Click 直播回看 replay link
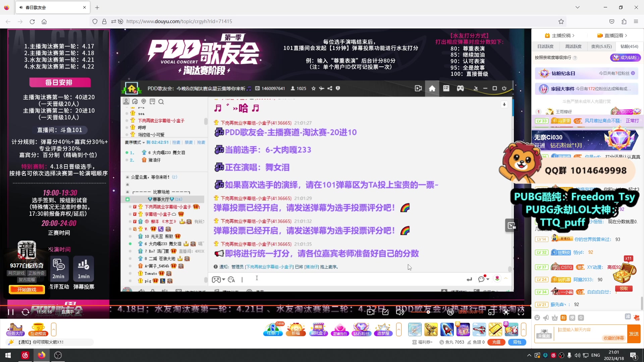644x362 pixels. coord(612,36)
